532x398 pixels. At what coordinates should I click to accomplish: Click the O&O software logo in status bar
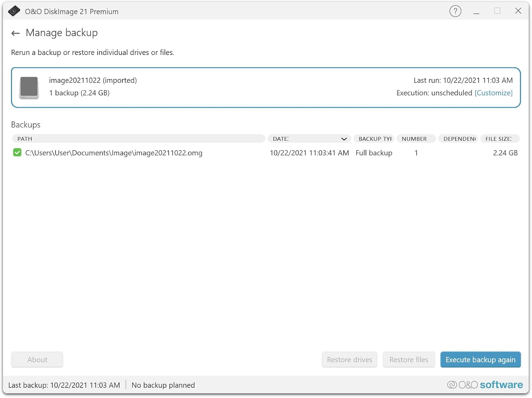click(x=484, y=385)
